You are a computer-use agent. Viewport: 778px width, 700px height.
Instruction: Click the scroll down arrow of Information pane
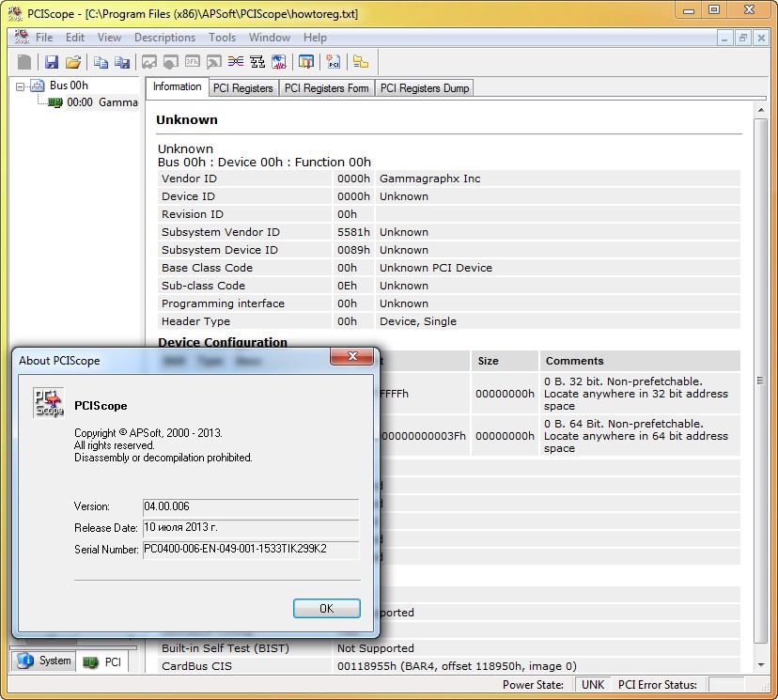pos(761,665)
